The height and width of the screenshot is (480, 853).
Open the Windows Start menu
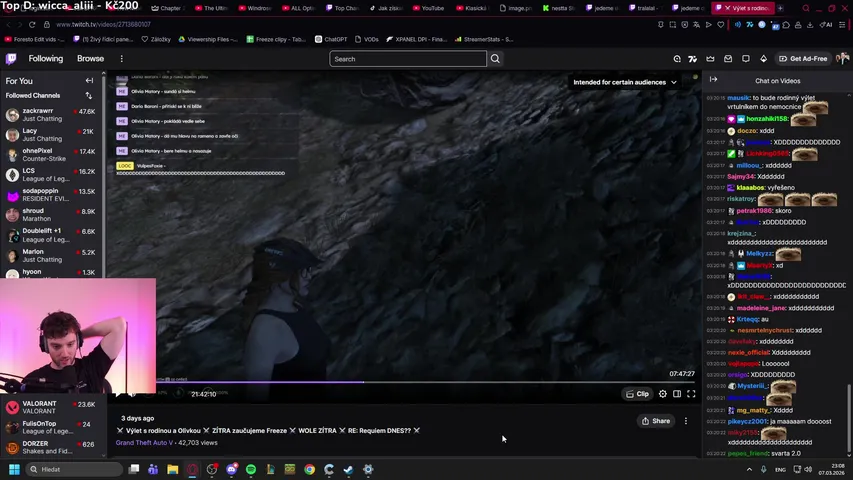14,469
